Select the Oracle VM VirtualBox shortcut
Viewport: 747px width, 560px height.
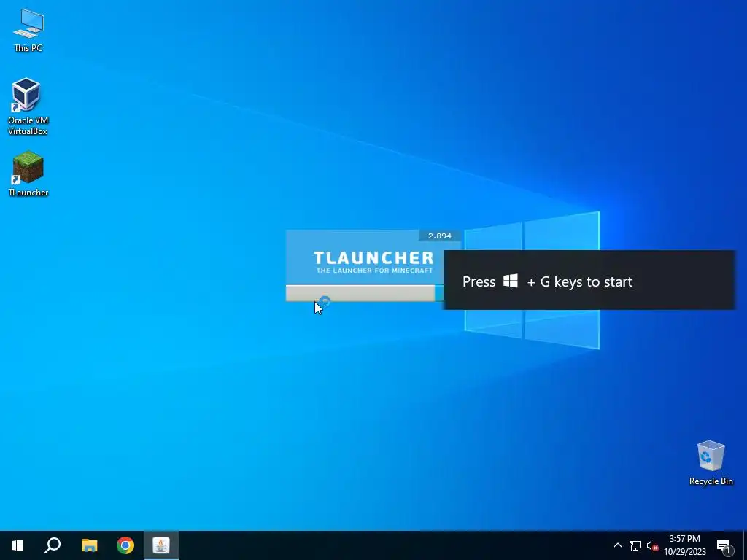pyautogui.click(x=28, y=106)
